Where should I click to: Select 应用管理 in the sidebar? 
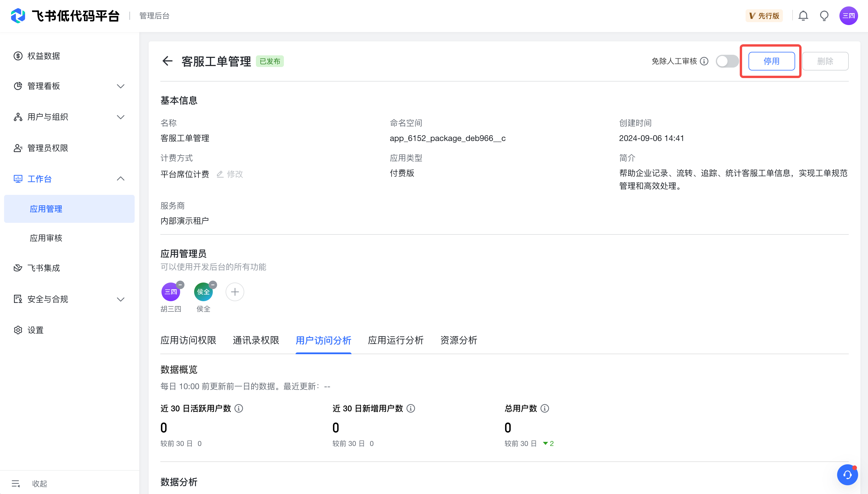click(x=69, y=209)
